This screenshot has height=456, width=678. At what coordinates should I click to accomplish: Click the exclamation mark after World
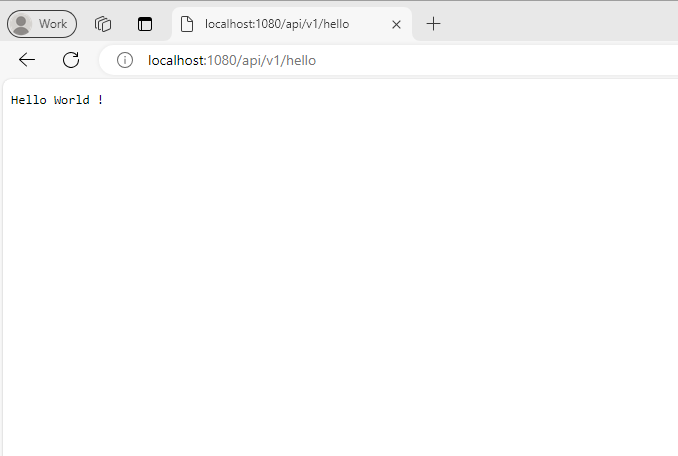pyautogui.click(x=100, y=100)
